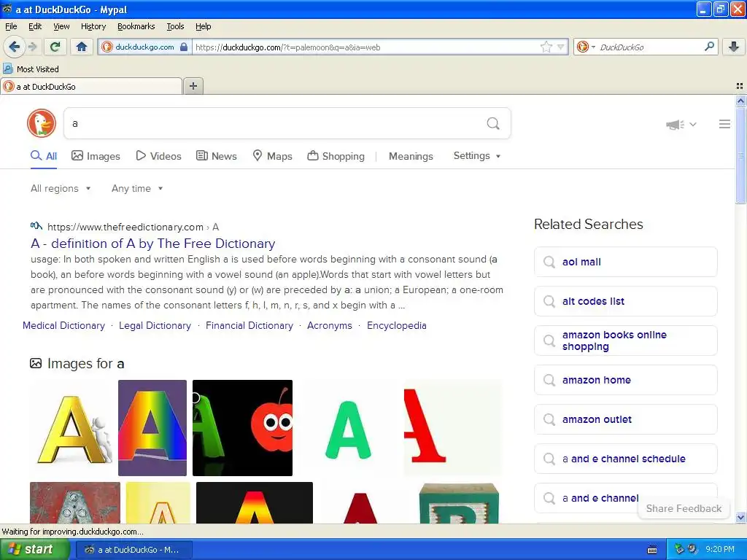Click the page vertical scrollbar thumb

[x=740, y=155]
